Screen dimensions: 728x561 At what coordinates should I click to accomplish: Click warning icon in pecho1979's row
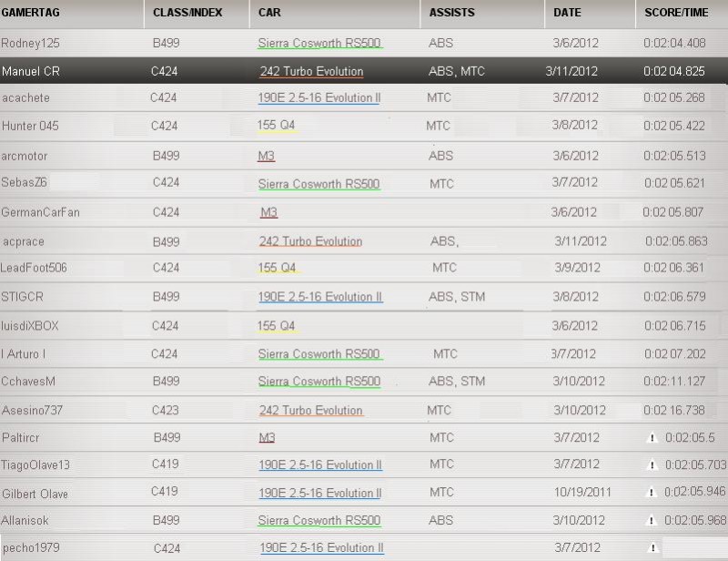pos(651,548)
